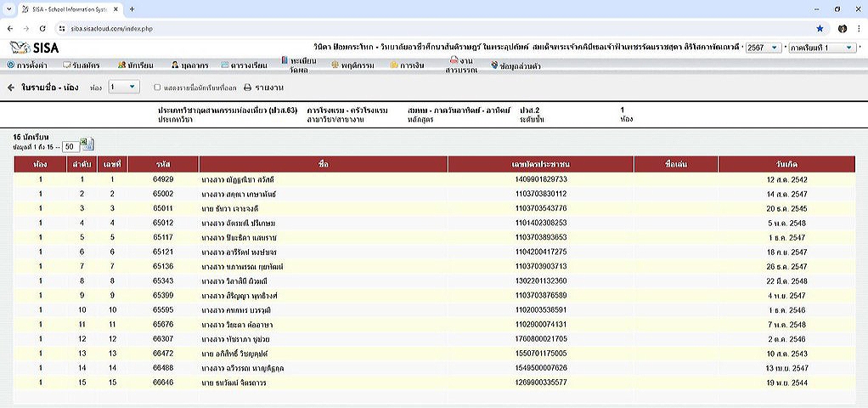
Task: Toggle the show withdrawn students checkbox
Action: (x=157, y=88)
